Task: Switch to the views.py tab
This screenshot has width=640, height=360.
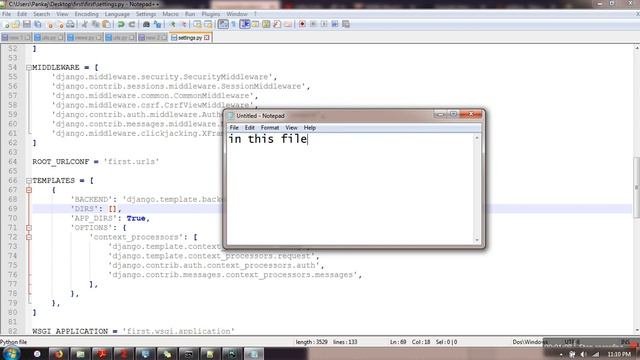Action: pyautogui.click(x=85, y=38)
